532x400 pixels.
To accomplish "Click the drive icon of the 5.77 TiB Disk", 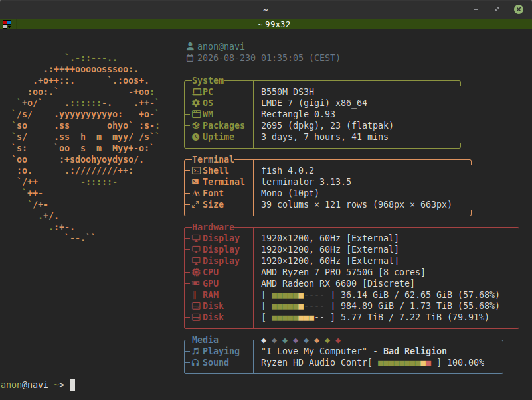I will [196, 317].
